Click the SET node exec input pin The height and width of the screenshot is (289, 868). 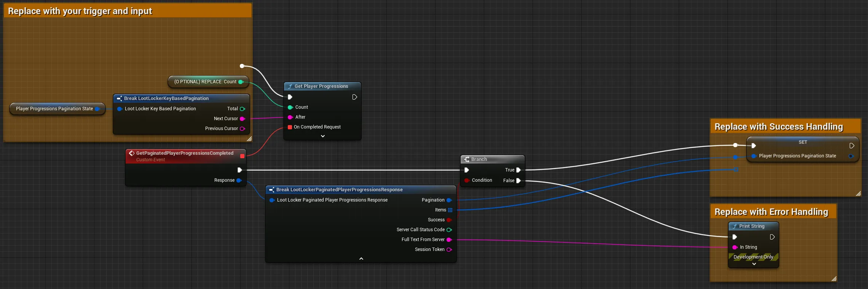[x=753, y=146]
